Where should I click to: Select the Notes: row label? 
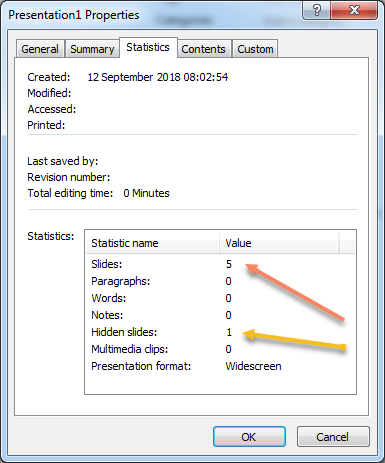[x=107, y=315]
